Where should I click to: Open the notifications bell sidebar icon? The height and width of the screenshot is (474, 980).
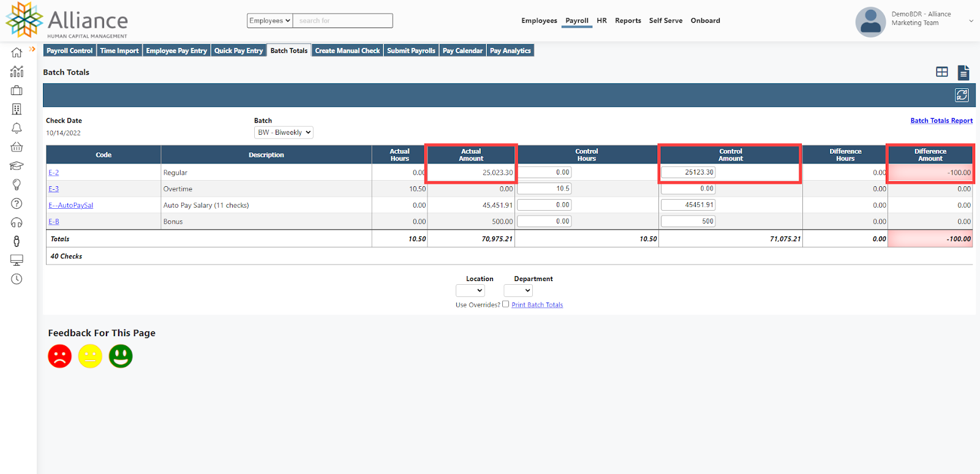(x=17, y=128)
